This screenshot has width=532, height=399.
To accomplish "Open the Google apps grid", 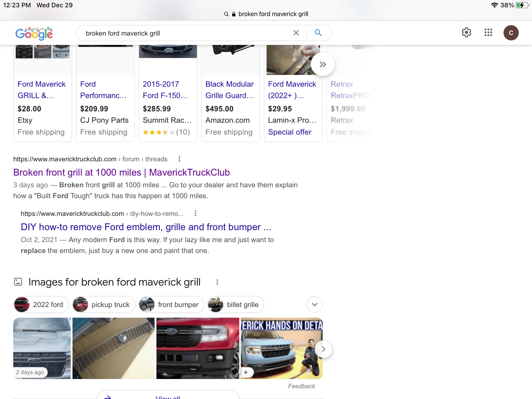I will click(x=488, y=33).
